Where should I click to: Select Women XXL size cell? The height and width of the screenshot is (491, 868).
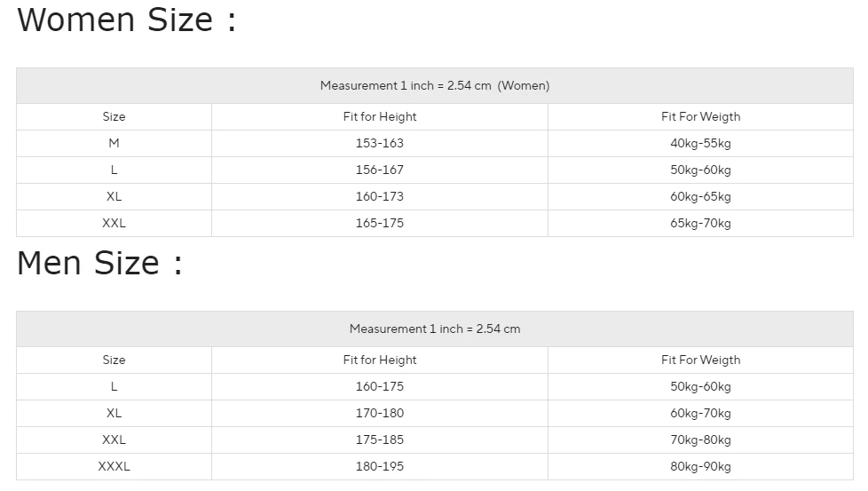pos(114,224)
